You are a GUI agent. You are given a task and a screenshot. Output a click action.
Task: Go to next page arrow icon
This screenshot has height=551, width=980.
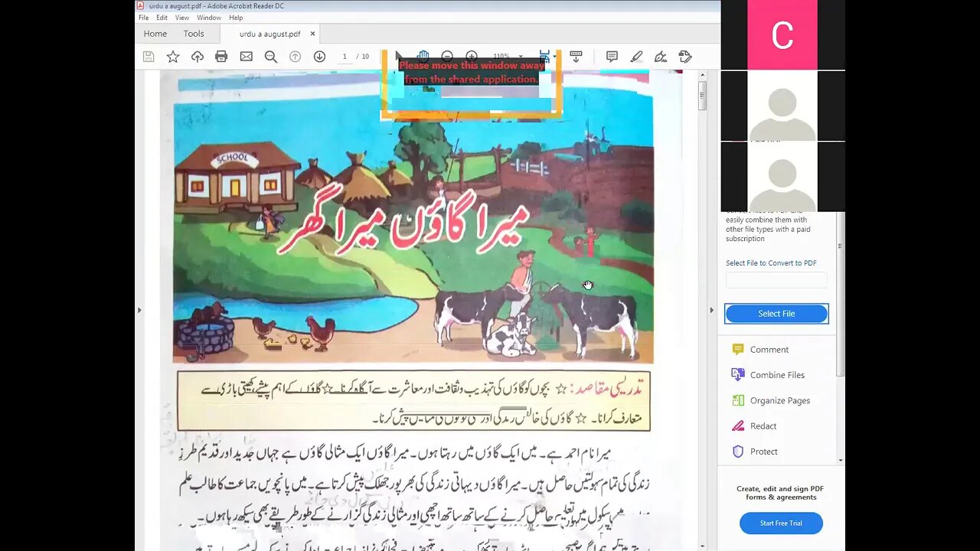click(319, 57)
